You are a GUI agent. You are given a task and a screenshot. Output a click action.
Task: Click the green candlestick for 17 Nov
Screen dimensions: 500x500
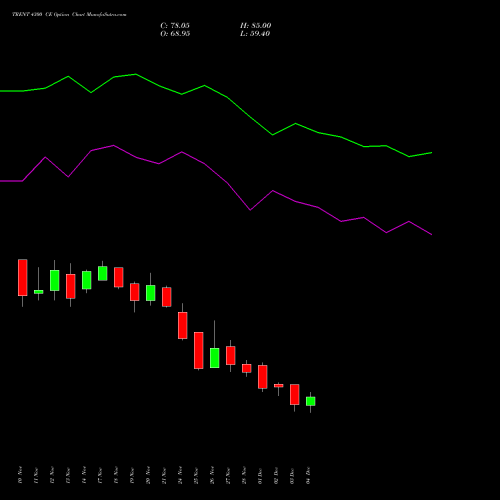(103, 273)
